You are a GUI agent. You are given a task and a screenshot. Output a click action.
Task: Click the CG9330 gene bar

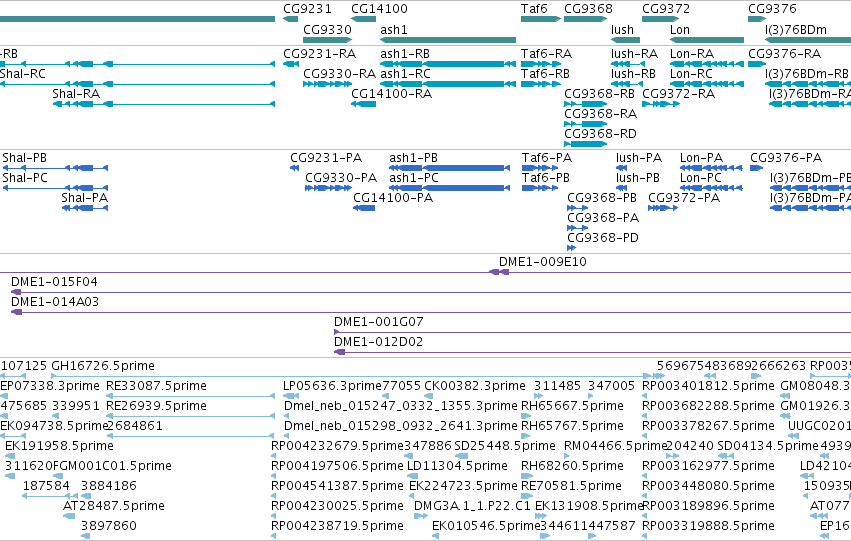tap(328, 40)
